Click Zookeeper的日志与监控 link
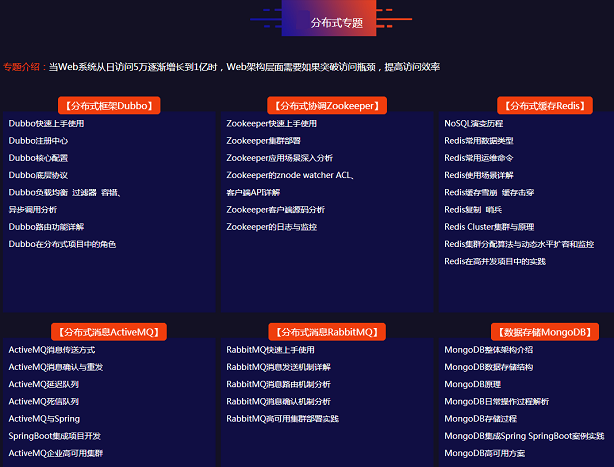The height and width of the screenshot is (467, 614). tap(271, 227)
